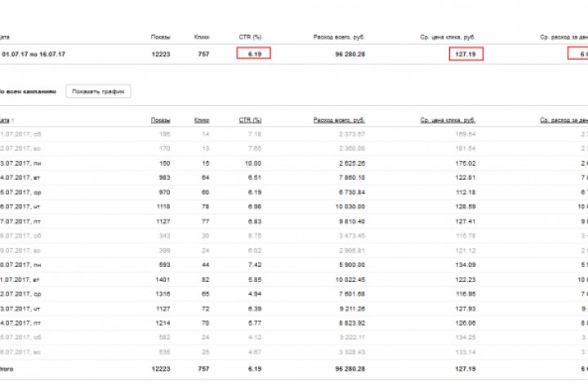Select the period text 01.07.17 по 16.07.17
This screenshot has height=392, width=588.
(33, 54)
